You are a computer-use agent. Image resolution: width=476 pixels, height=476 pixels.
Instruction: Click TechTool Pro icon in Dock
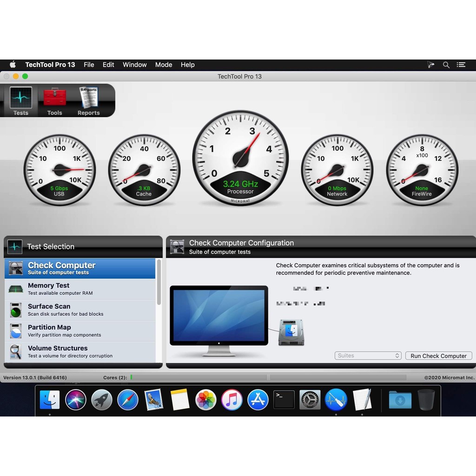(x=336, y=399)
